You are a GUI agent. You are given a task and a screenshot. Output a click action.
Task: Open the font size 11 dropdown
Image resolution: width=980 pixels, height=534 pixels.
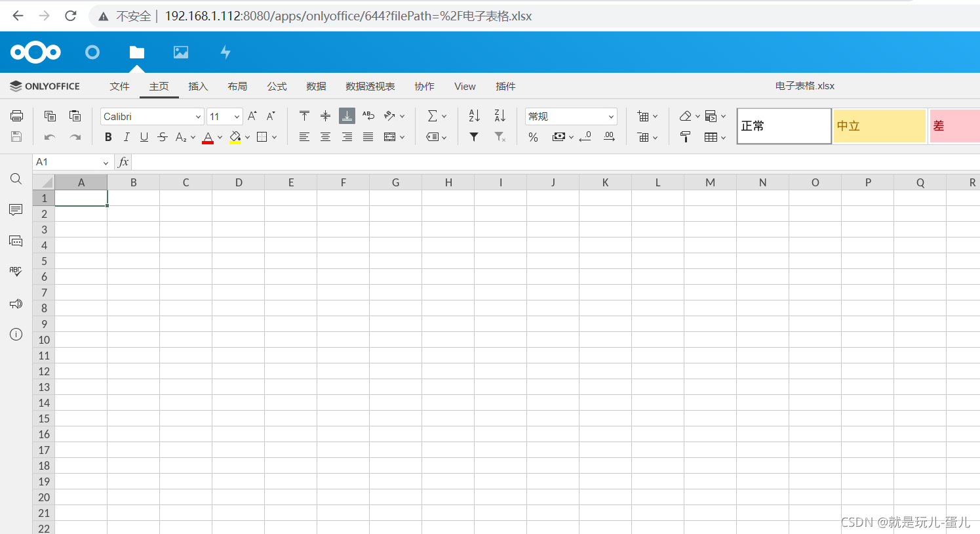[x=237, y=117]
